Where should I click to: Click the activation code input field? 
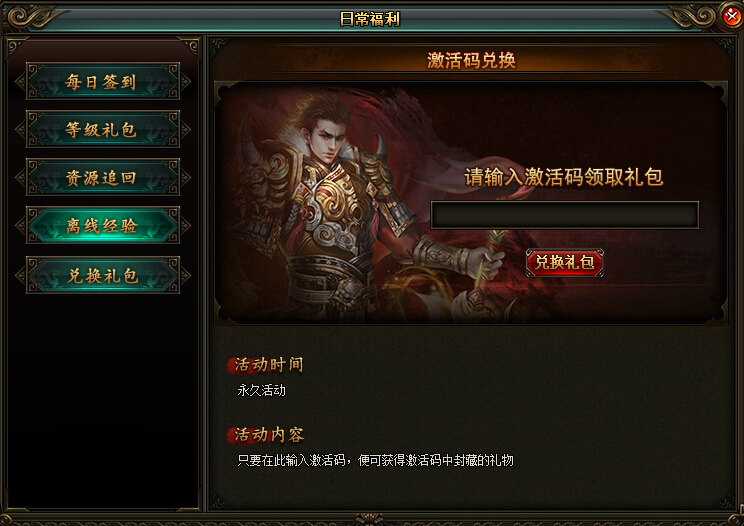coord(564,215)
